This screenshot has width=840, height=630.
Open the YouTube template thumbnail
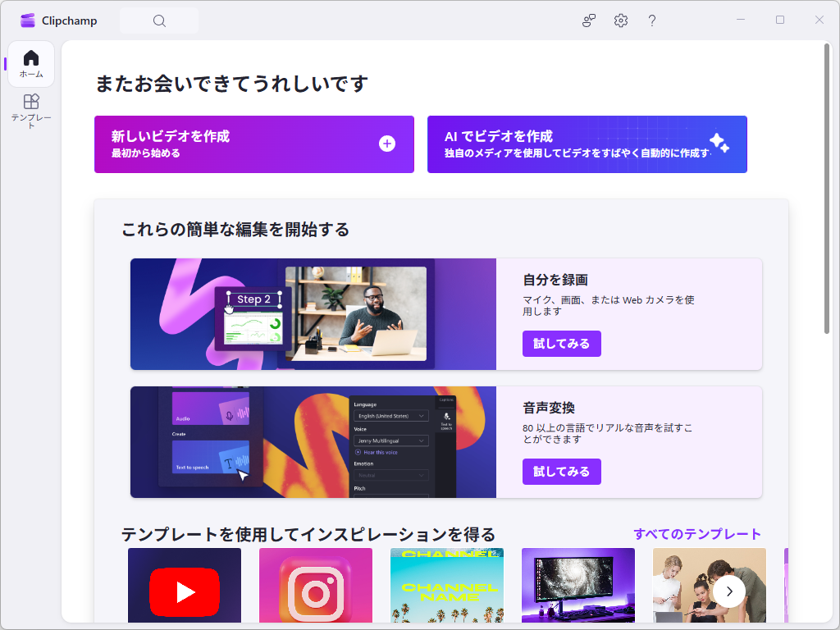coord(185,585)
